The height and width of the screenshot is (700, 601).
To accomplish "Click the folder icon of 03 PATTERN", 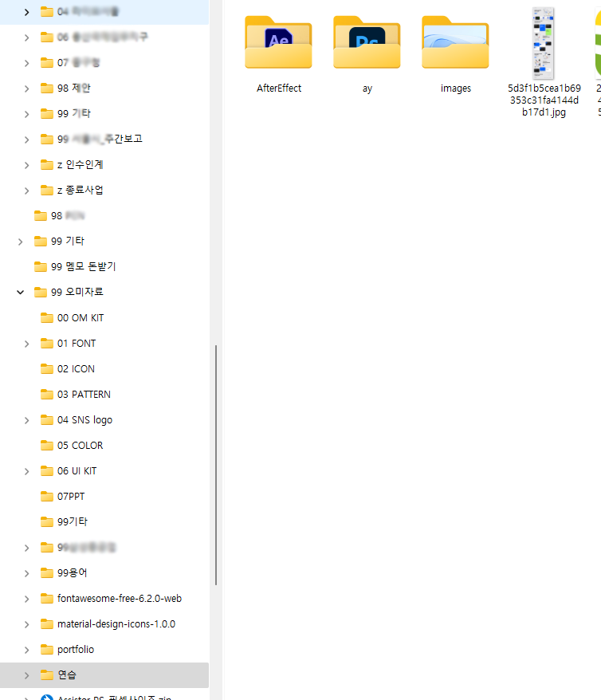I will point(47,394).
